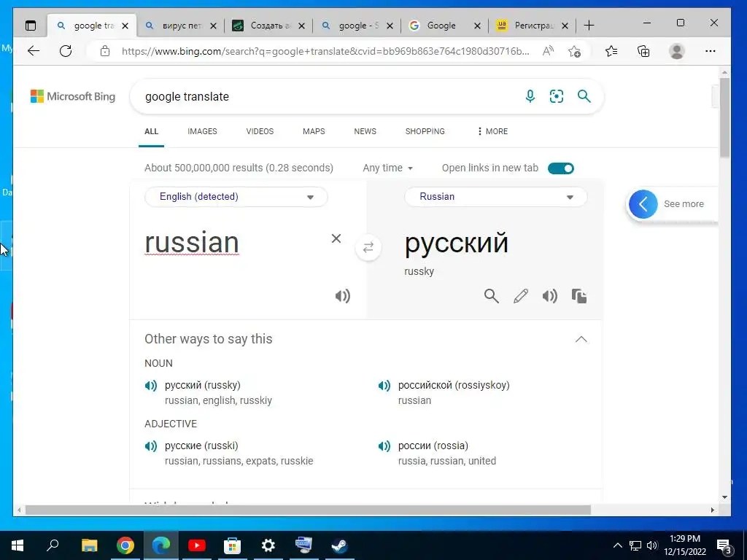The height and width of the screenshot is (560, 747).
Task: Switch to NEWS results tab
Action: [365, 131]
